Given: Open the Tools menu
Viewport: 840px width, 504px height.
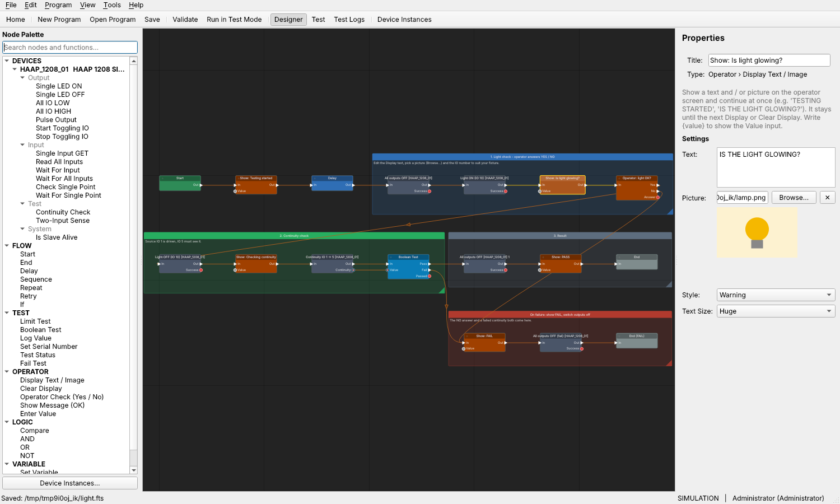Looking at the screenshot, I should [112, 5].
